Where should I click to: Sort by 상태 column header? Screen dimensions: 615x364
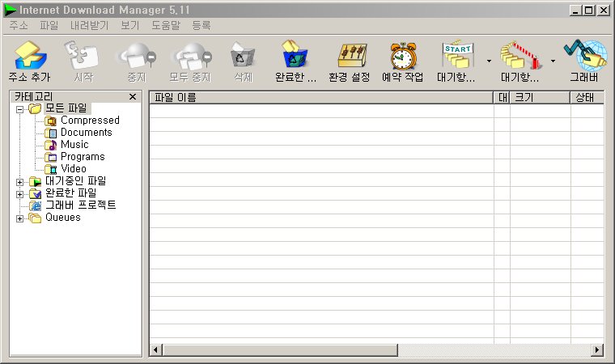pos(587,97)
